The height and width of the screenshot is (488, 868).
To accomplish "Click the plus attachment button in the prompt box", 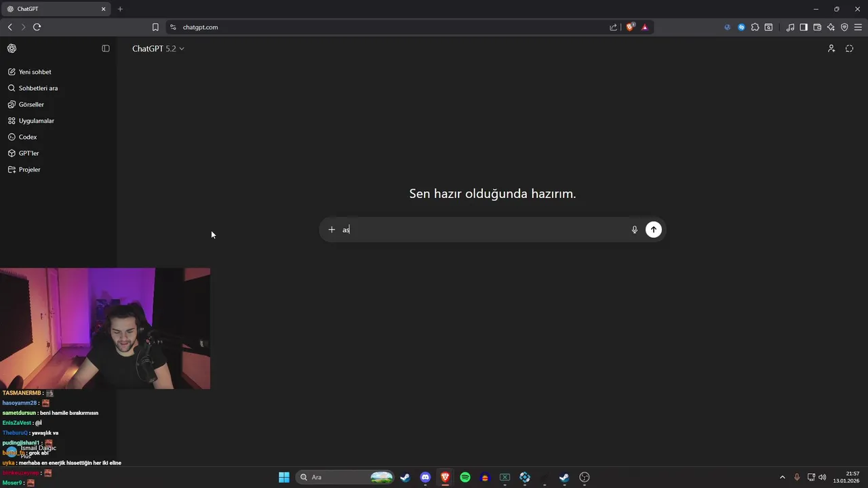I will [x=332, y=230].
